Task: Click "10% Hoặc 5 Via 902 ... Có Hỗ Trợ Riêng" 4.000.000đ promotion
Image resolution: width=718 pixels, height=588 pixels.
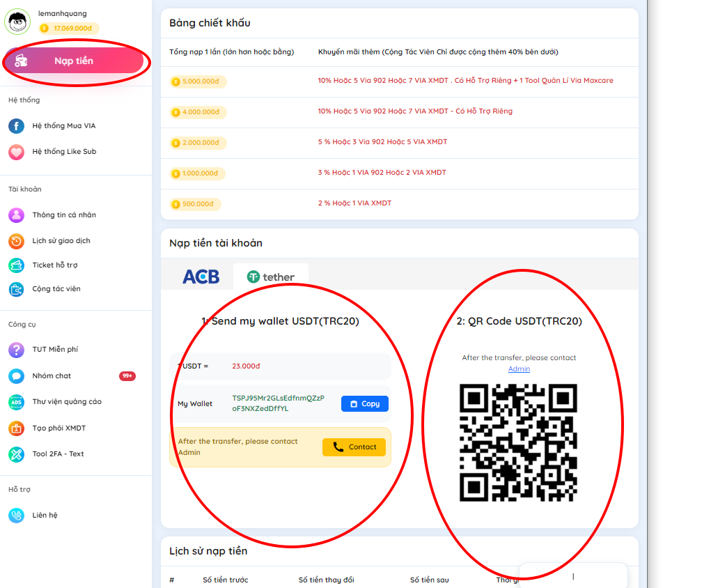Action: pos(415,111)
